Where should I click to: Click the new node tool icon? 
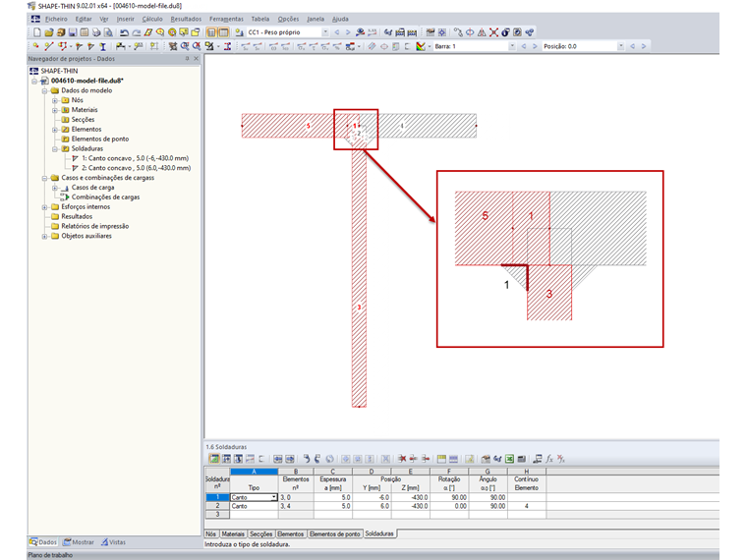(36, 46)
